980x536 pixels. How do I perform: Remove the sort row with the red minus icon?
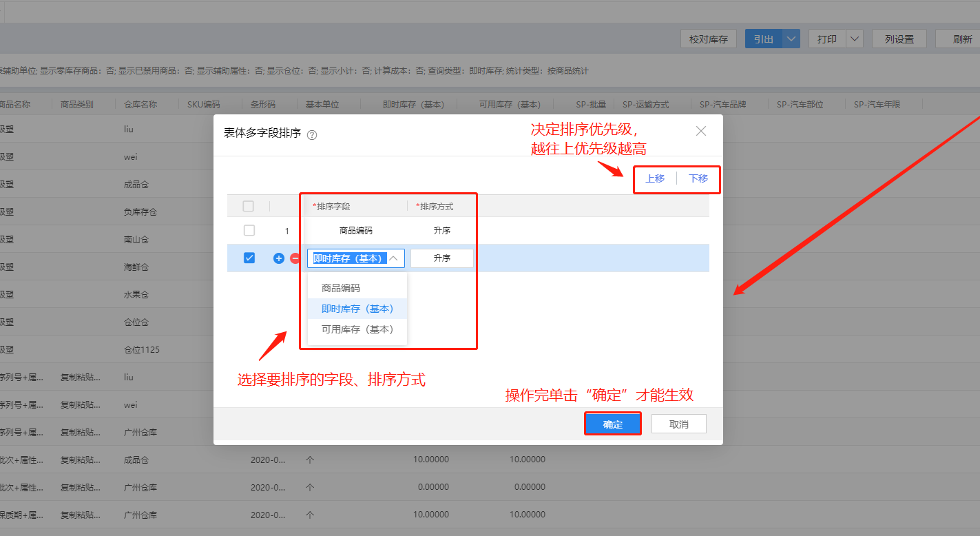point(295,258)
